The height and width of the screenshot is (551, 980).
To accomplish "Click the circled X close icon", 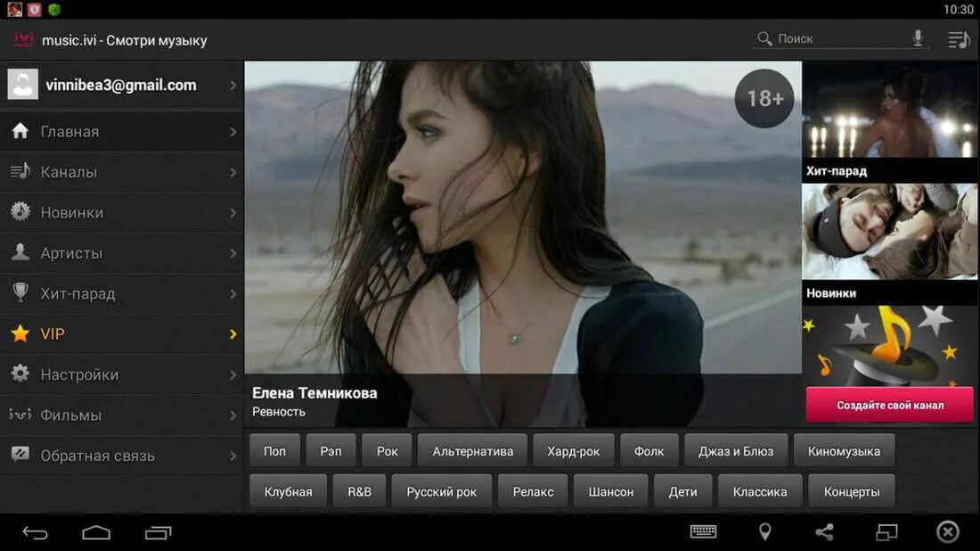I will coord(948,532).
